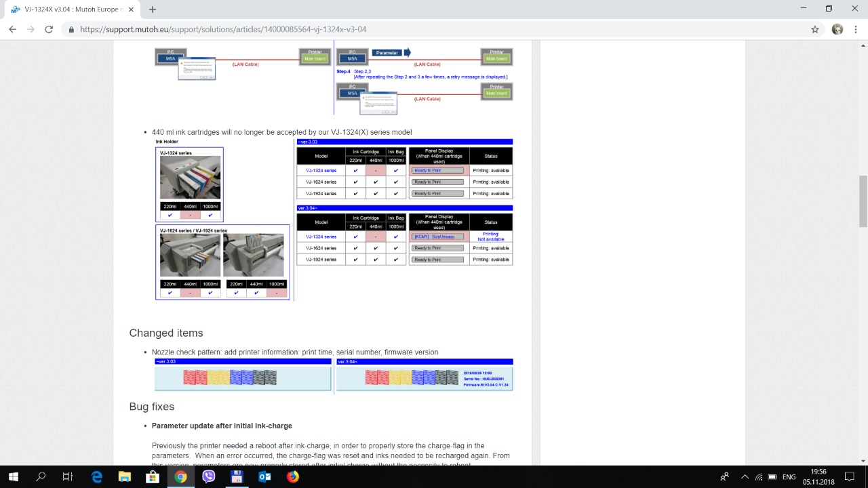Viewport: 868px width, 488px height.
Task: Select the VJ-1324X v3.04 Mutoh tab
Action: tap(73, 9)
